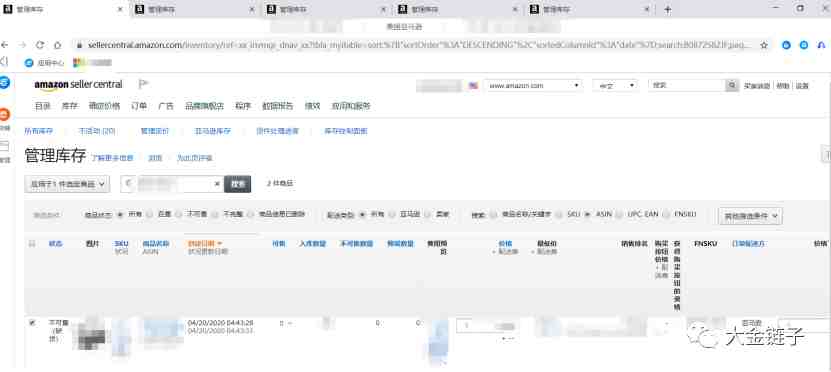Sort by the 状态 column header
Image resolution: width=831 pixels, height=372 pixels.
click(56, 244)
